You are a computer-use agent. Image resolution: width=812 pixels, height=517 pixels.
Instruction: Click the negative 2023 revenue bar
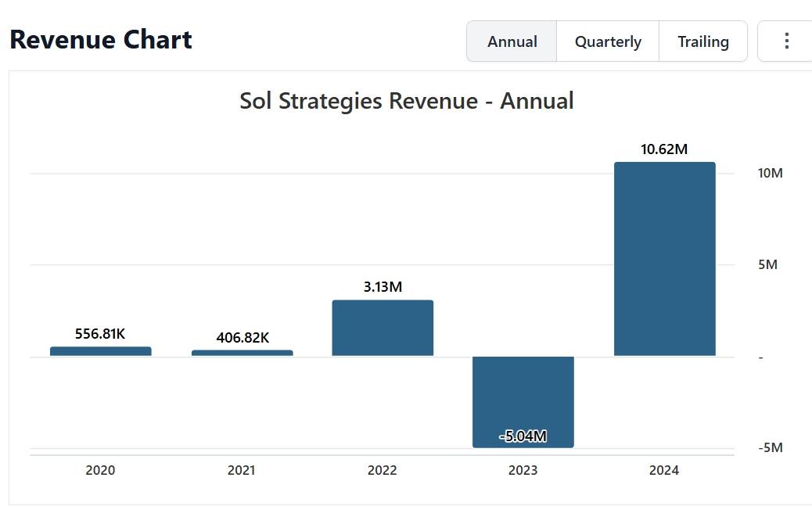tap(523, 402)
